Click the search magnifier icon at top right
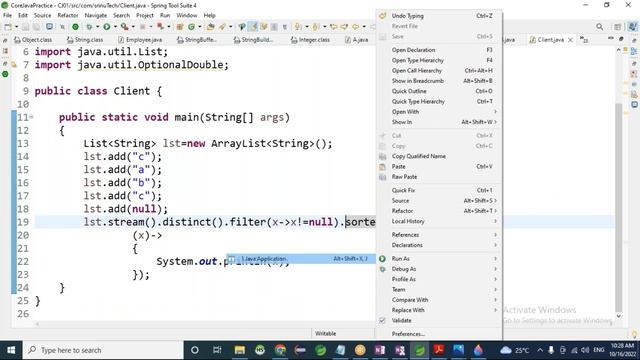This screenshot has height=360, width=640. [x=600, y=27]
